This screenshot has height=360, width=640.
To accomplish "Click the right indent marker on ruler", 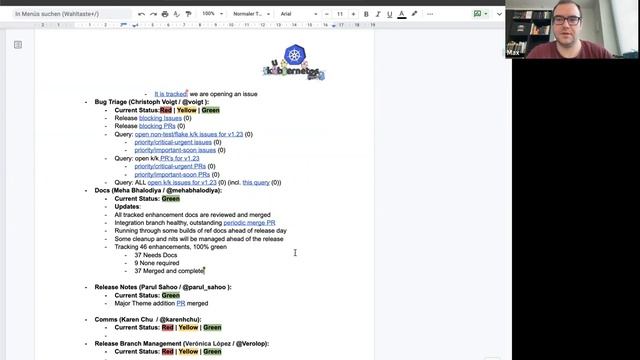I will coord(334,25).
